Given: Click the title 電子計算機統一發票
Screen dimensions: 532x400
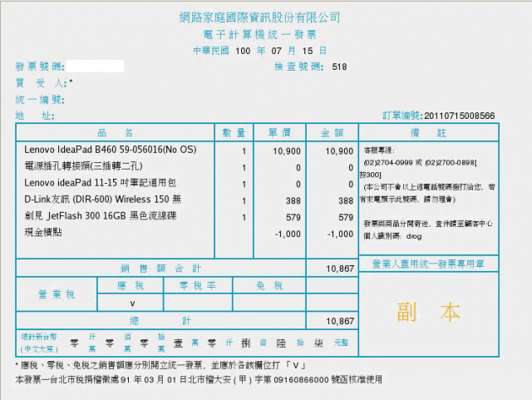Looking at the screenshot, I should click(259, 35).
